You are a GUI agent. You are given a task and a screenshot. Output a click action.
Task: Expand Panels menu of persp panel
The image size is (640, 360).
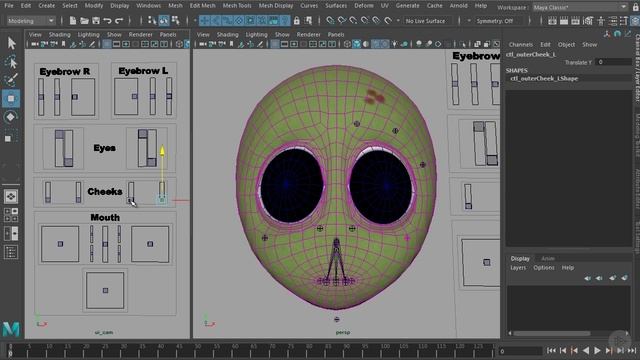click(x=336, y=35)
